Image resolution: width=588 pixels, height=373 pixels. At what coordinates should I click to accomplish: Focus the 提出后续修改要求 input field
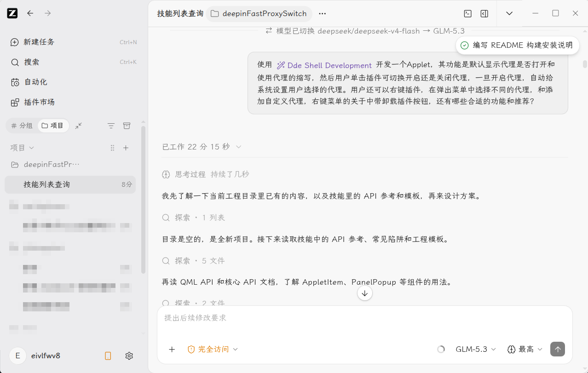click(365, 318)
